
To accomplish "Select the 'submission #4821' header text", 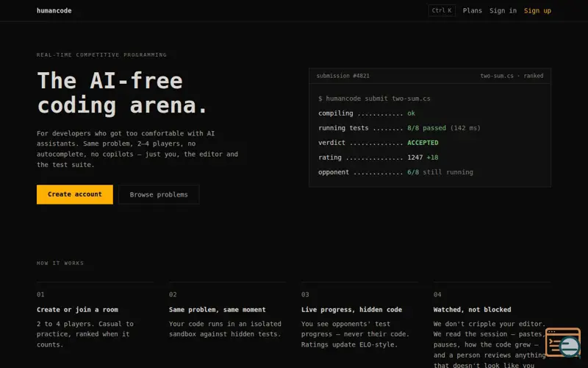I will click(343, 76).
